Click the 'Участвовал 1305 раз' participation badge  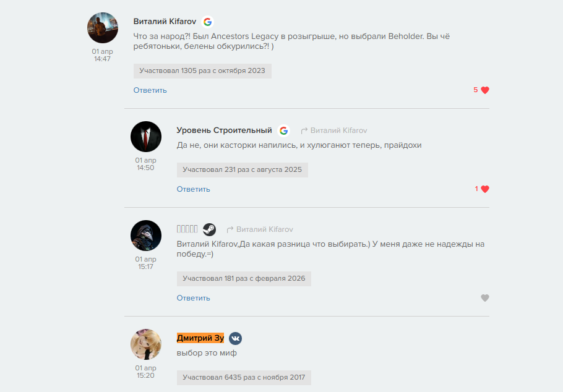pyautogui.click(x=202, y=70)
